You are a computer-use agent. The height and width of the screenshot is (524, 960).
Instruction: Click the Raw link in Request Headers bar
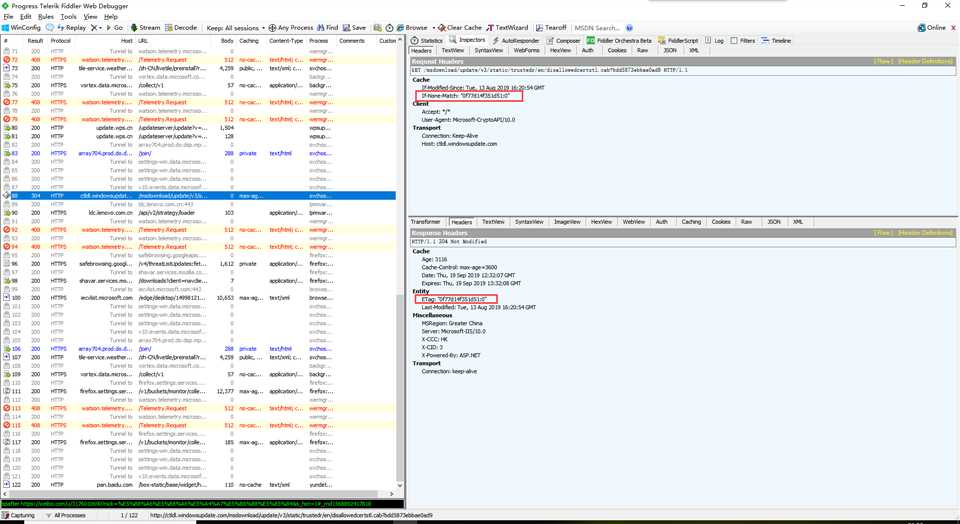point(882,61)
